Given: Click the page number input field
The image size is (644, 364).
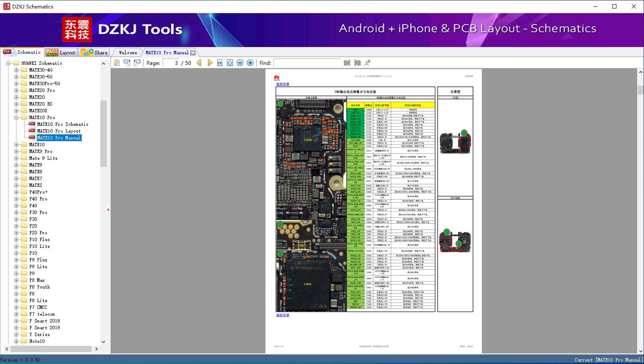Looking at the screenshot, I should 171,63.
